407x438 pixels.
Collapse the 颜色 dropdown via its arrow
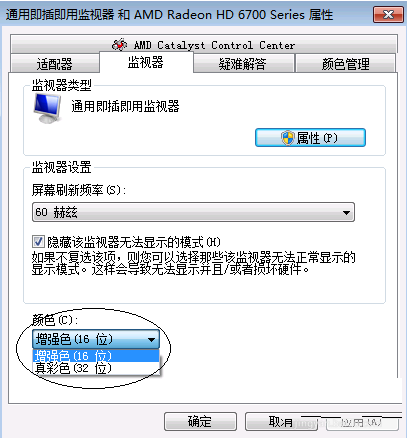[x=151, y=340]
